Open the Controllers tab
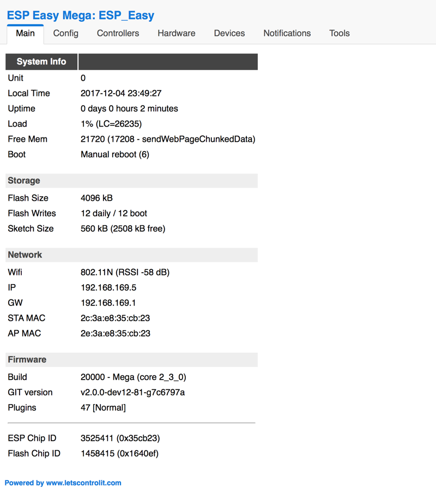Viewport: 436px width, 504px height. pos(118,33)
